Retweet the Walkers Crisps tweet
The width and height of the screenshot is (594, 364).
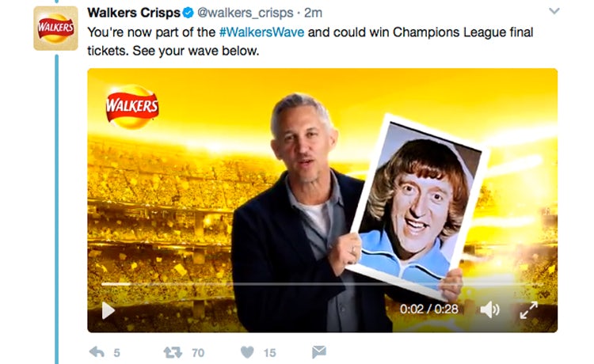(173, 353)
